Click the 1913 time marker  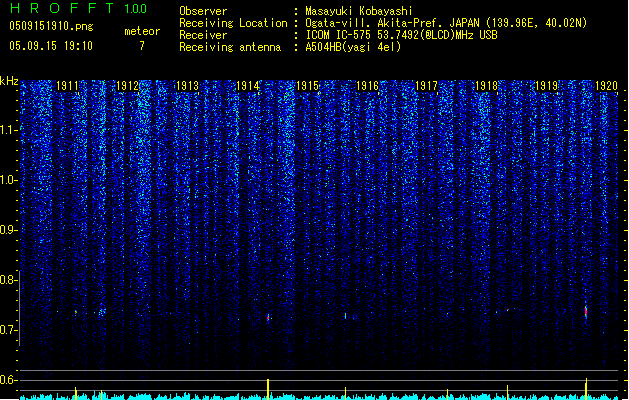pyautogui.click(x=187, y=86)
